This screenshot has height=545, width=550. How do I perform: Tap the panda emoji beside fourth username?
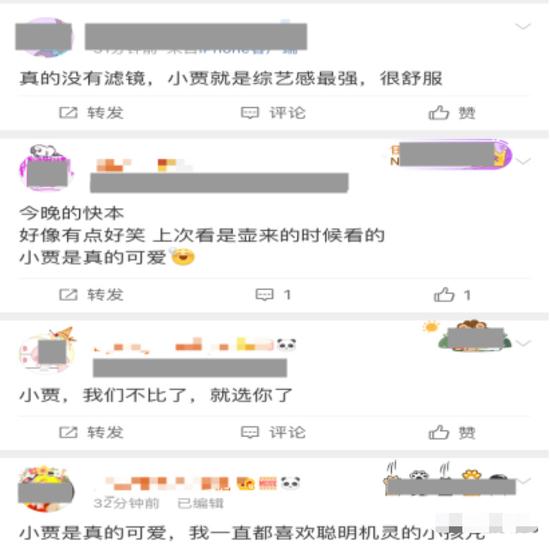(290, 483)
